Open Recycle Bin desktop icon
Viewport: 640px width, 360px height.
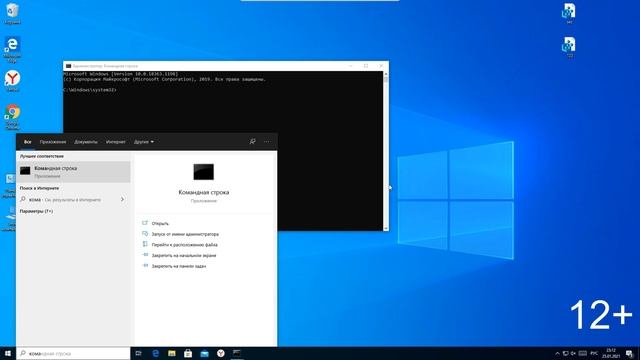pos(12,13)
